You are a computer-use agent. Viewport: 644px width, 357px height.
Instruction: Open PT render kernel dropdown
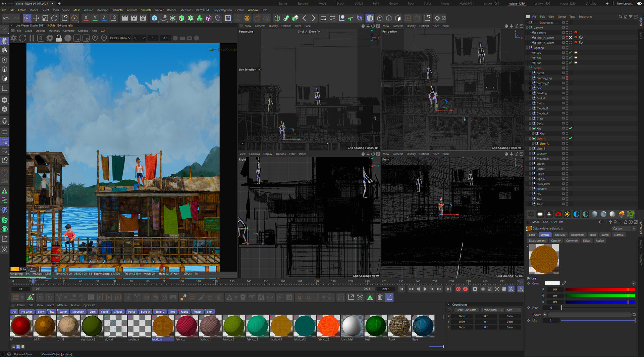pos(139,38)
